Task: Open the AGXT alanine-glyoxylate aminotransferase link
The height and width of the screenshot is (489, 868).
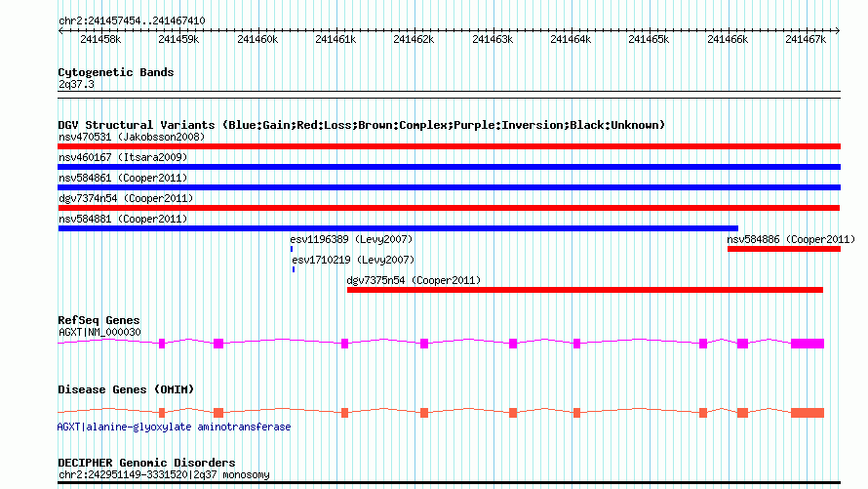Action: (174, 427)
